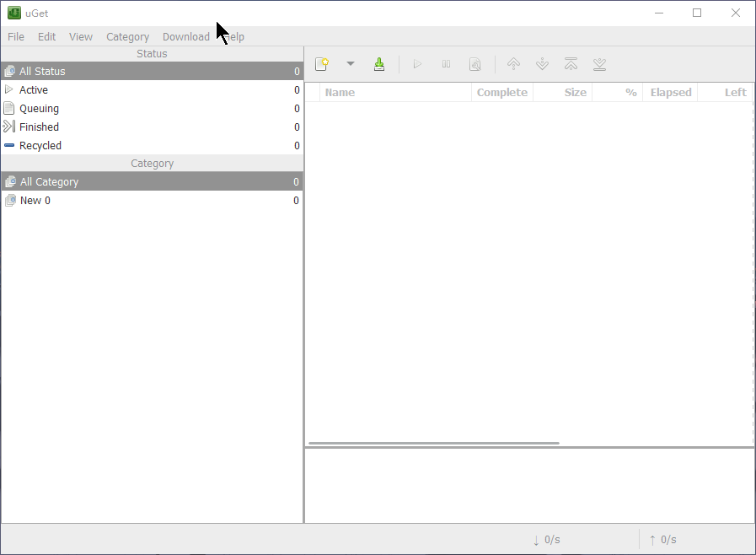Image resolution: width=756 pixels, height=555 pixels.
Task: Click the Move to Top icon
Action: [x=571, y=64]
